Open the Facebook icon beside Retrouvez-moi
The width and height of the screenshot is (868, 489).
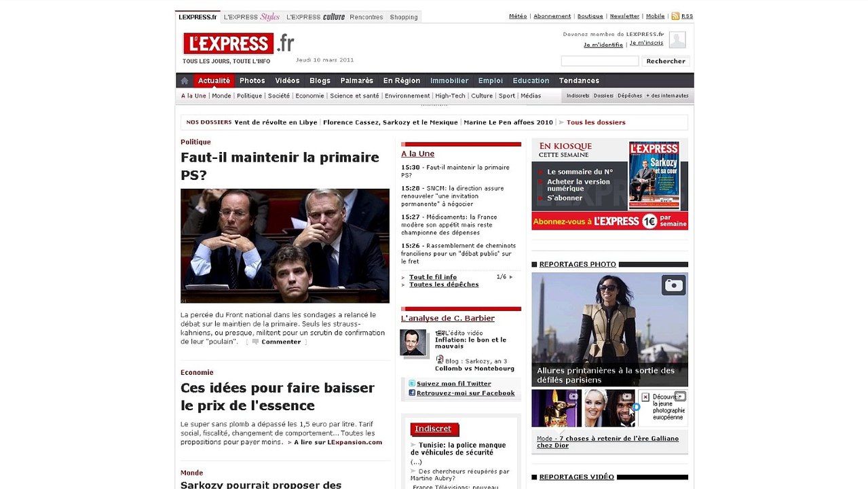point(412,393)
